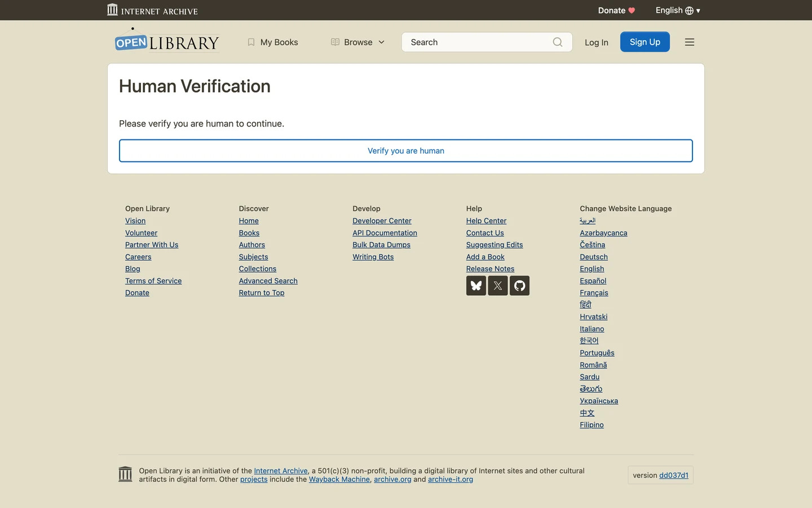Open the GitHub social icon
Image resolution: width=812 pixels, height=508 pixels.
pos(519,286)
